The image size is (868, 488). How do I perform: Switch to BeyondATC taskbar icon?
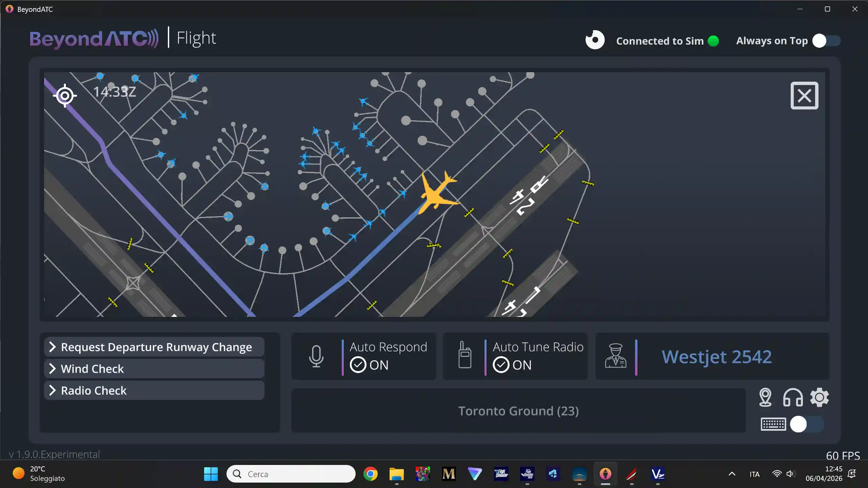tap(605, 474)
